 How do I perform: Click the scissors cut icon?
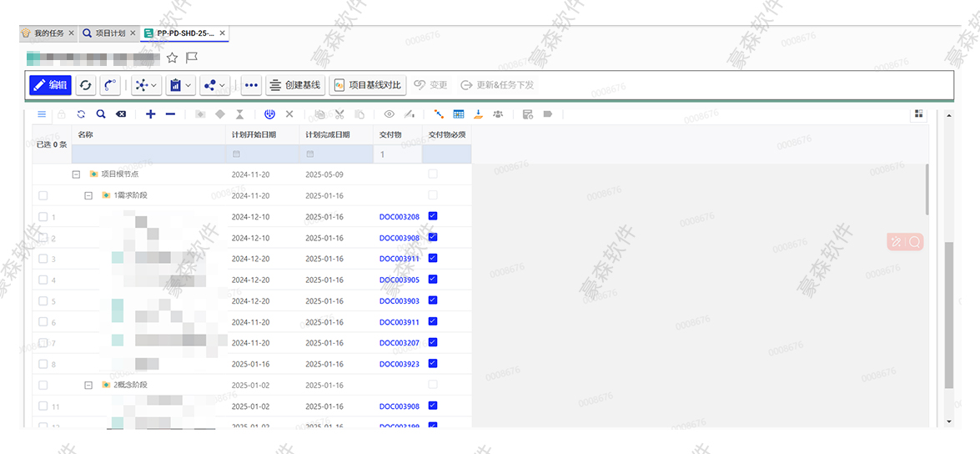click(339, 114)
